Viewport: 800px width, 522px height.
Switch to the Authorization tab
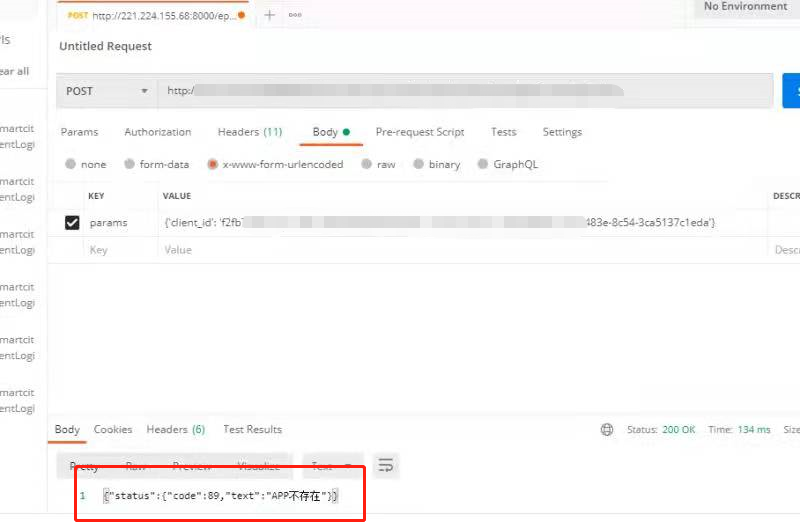(x=157, y=132)
